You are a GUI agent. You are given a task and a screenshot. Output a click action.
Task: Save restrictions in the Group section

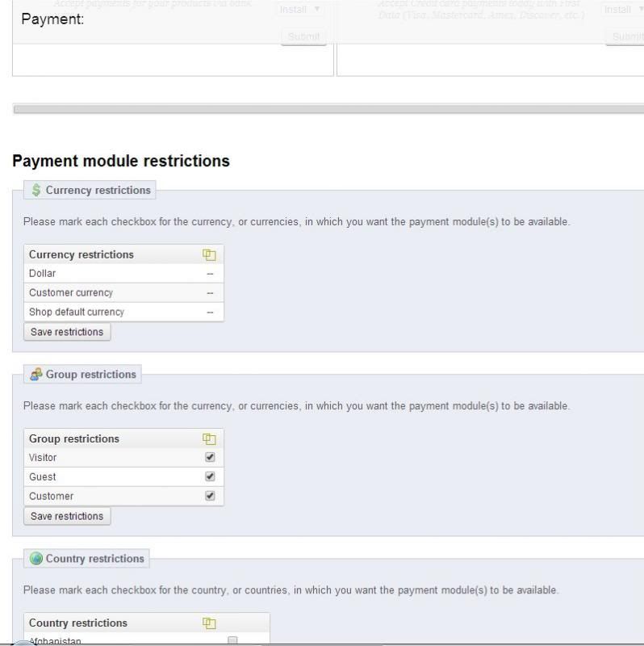pos(67,516)
